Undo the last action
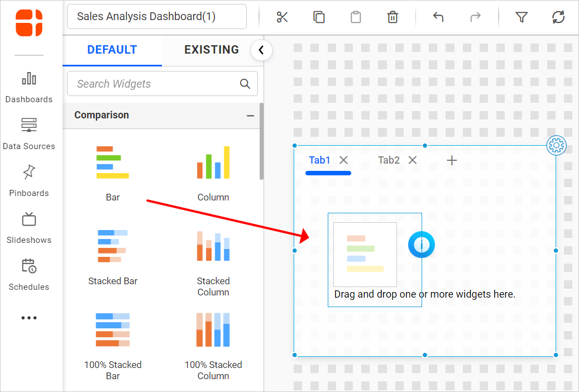 click(x=438, y=17)
